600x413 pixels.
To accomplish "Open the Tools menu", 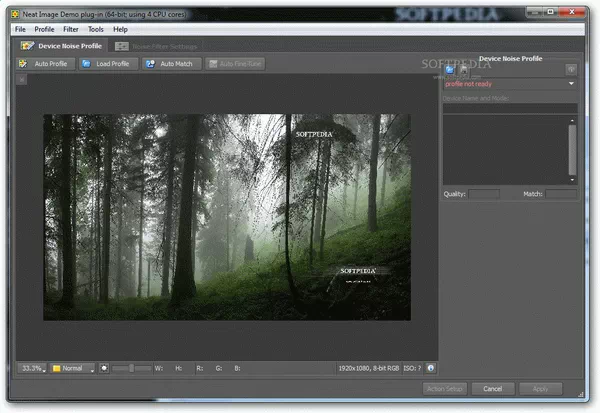I will pyautogui.click(x=96, y=29).
